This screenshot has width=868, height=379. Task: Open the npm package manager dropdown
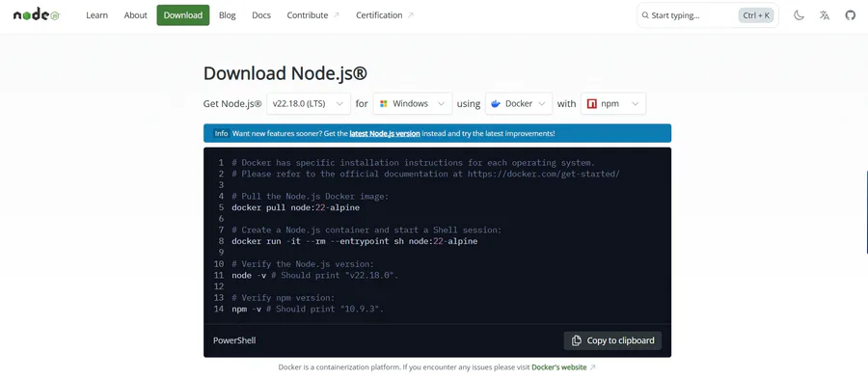[x=612, y=103]
